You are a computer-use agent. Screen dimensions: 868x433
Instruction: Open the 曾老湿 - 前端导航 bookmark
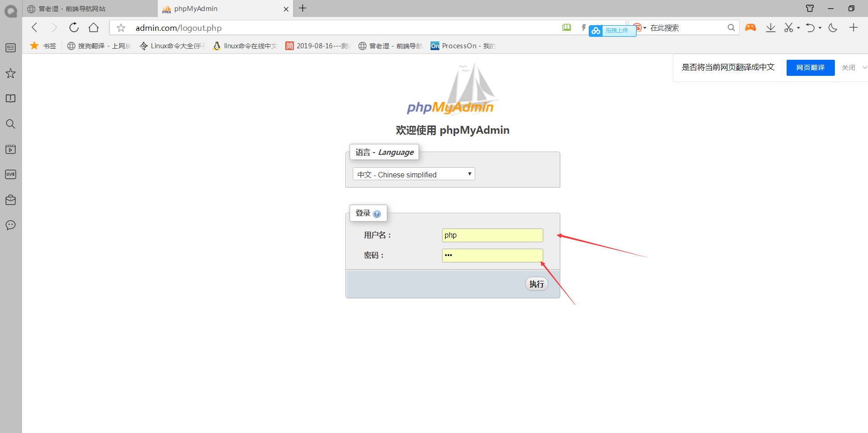coord(390,46)
